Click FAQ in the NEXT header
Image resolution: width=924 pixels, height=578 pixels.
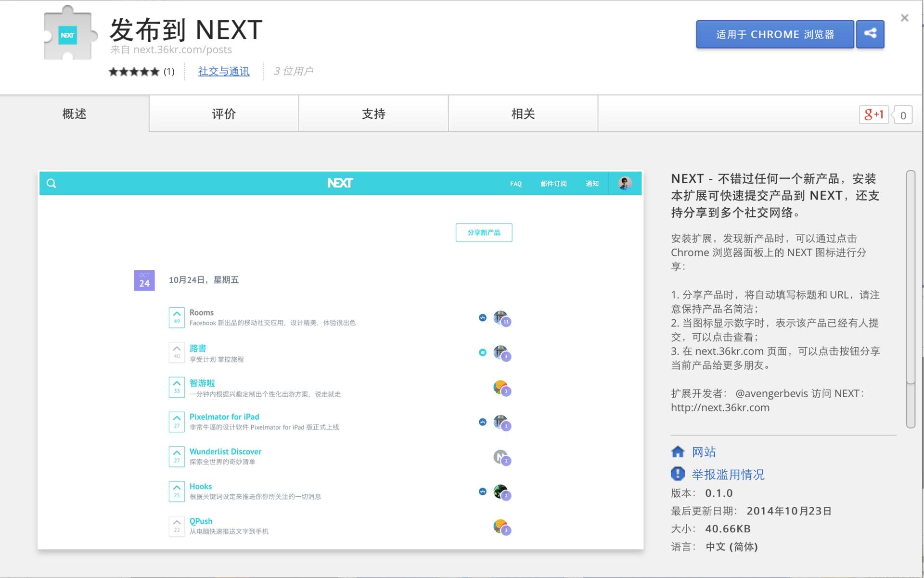coord(516,184)
